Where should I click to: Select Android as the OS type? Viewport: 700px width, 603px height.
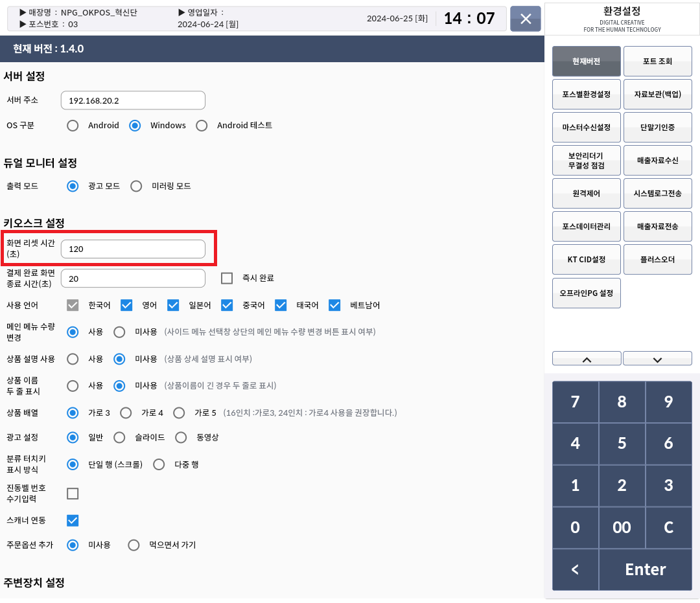click(73, 125)
